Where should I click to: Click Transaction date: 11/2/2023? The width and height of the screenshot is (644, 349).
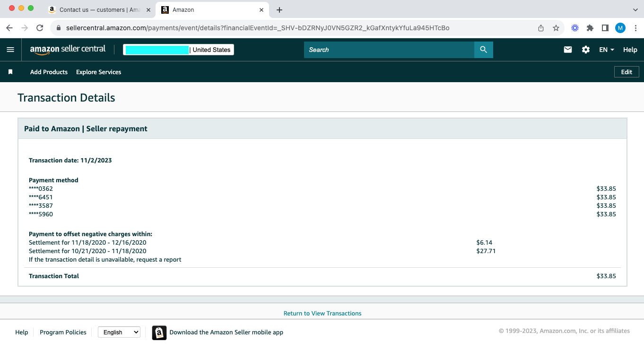[x=70, y=161]
